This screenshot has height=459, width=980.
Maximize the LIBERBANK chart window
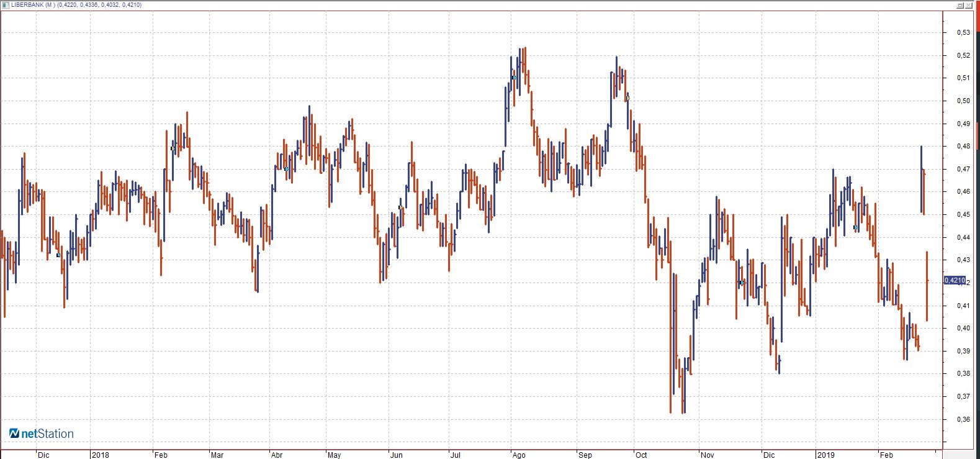tap(960, 5)
